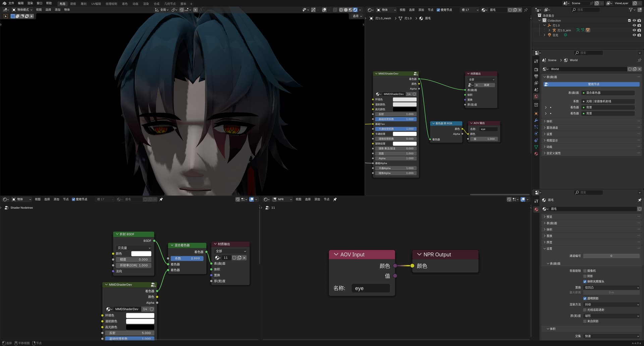Open the 全部 target dropdown in bottom material output
Screen dimensions: 644x346
231,251
